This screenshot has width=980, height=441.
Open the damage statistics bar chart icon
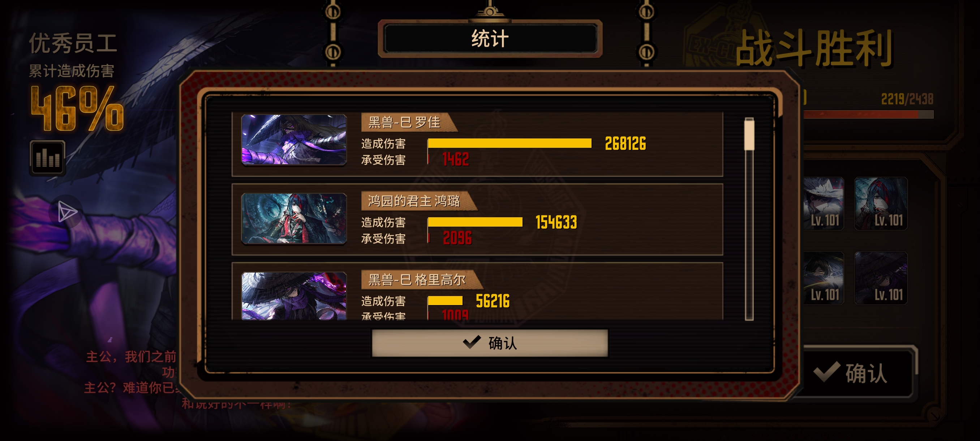point(48,158)
